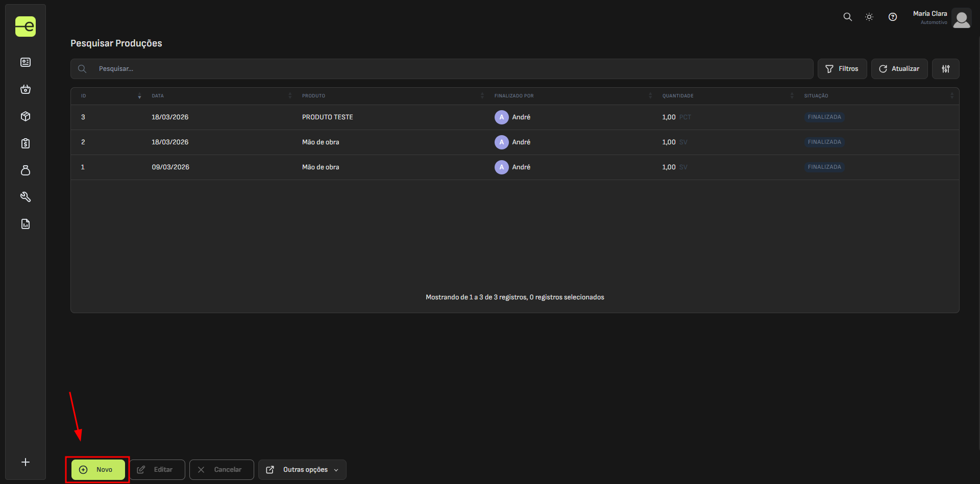This screenshot has height=484, width=980.
Task: Open the shopping basket sidebar icon
Action: [x=26, y=89]
